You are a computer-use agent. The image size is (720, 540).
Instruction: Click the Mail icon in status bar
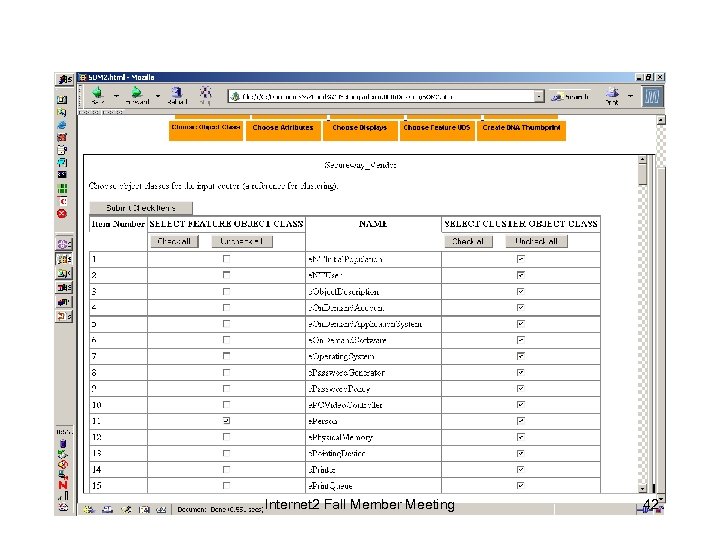(107, 509)
